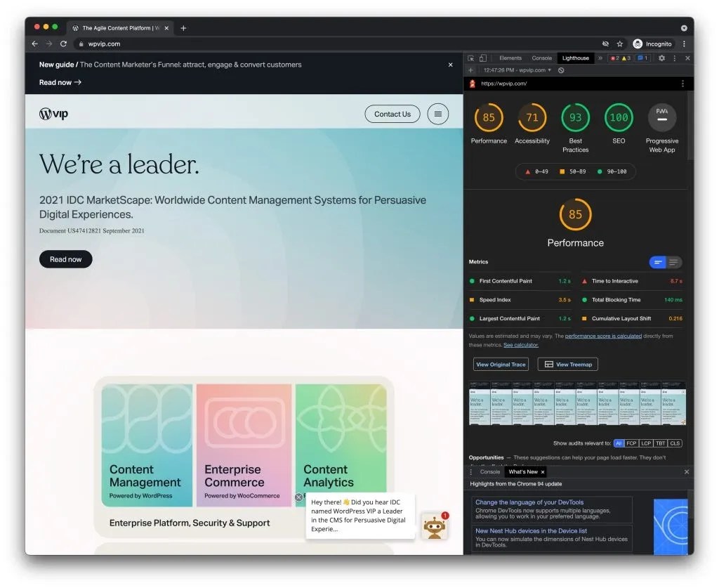Select the drawer Console tab

[489, 472]
